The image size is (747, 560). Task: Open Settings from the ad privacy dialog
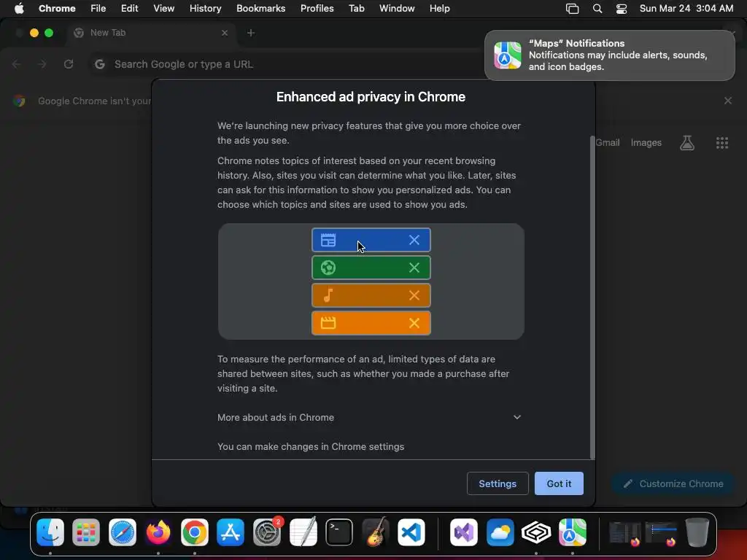point(498,483)
